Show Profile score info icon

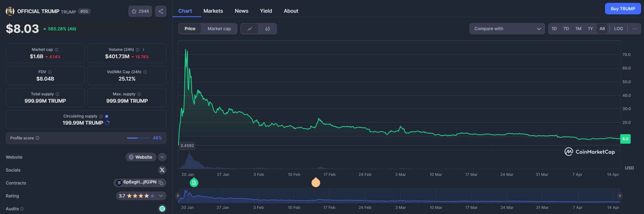tap(37, 138)
